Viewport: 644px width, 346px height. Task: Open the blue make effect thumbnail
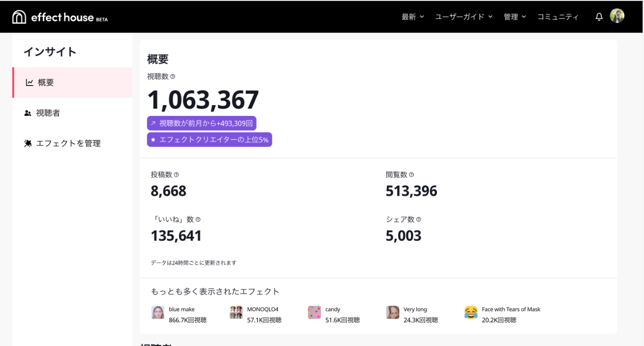pos(158,313)
